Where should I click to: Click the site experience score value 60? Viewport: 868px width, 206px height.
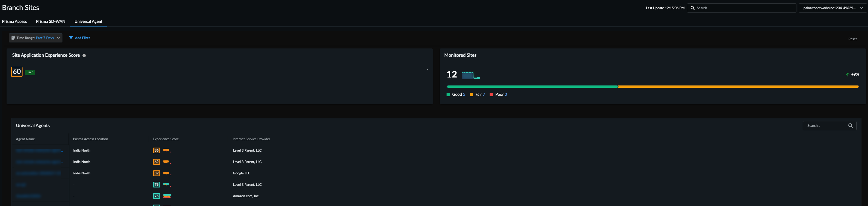pos(17,72)
